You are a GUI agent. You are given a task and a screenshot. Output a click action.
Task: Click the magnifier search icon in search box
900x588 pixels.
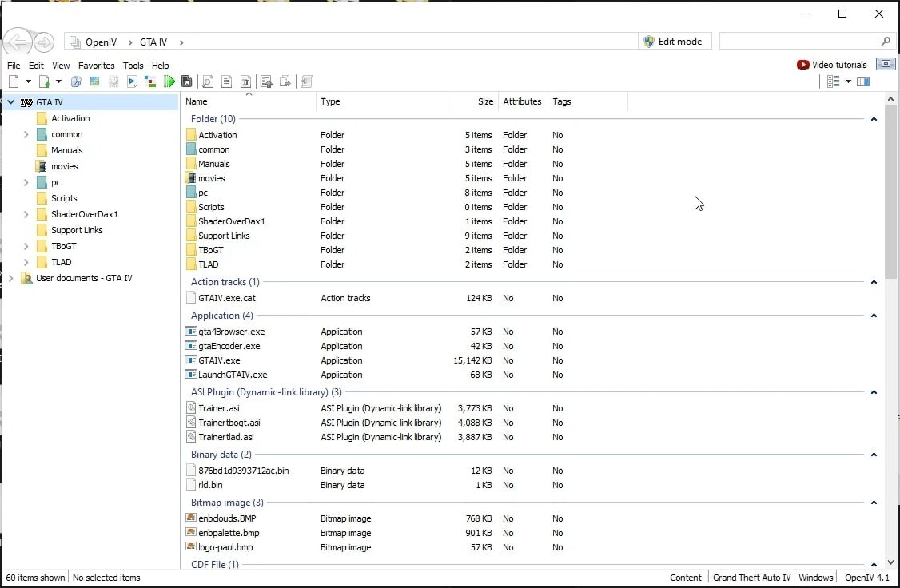886,42
